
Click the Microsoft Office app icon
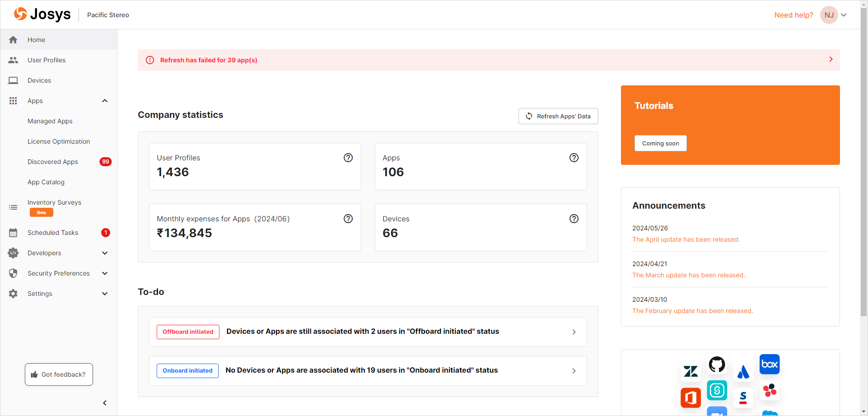pyautogui.click(x=691, y=397)
